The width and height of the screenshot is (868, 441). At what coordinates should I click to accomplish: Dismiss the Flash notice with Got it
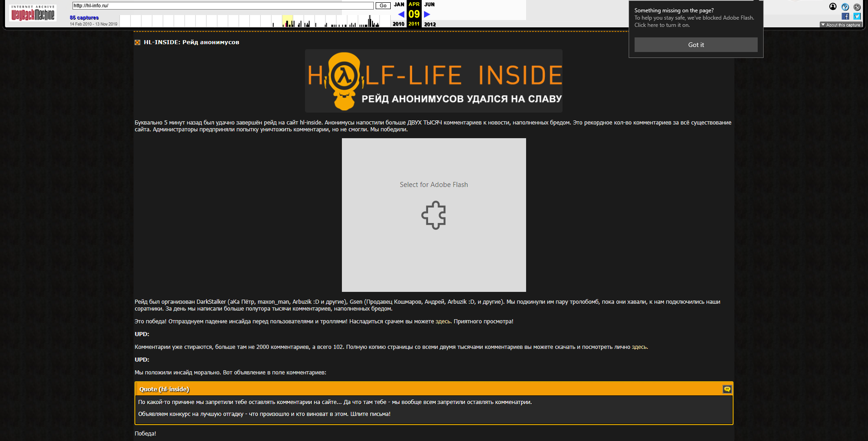coord(696,45)
